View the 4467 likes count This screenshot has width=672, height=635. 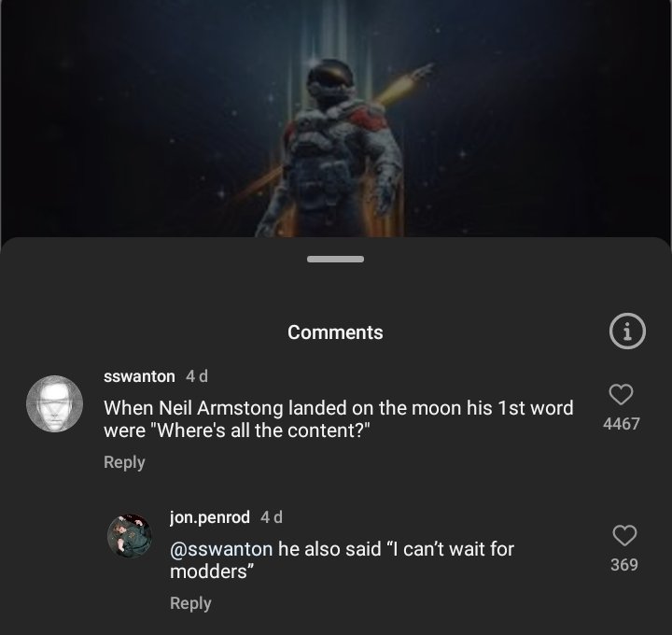click(x=622, y=424)
